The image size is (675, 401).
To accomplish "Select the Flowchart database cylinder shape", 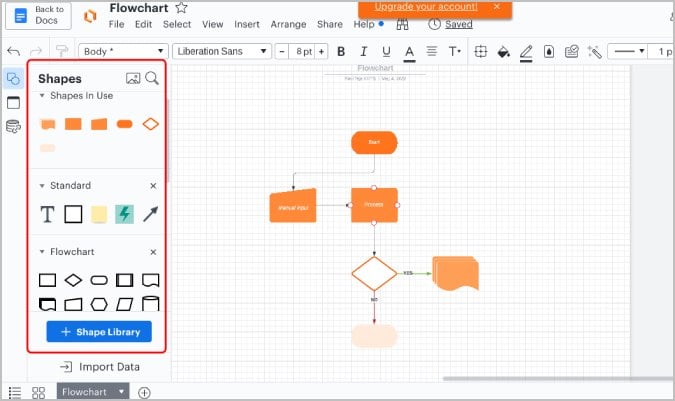I will [151, 304].
